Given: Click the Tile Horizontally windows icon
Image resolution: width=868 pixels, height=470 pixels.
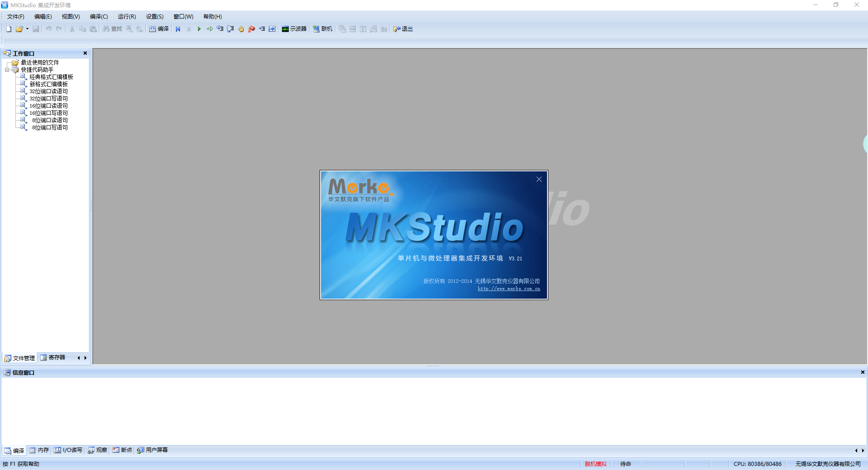Looking at the screenshot, I should [353, 29].
